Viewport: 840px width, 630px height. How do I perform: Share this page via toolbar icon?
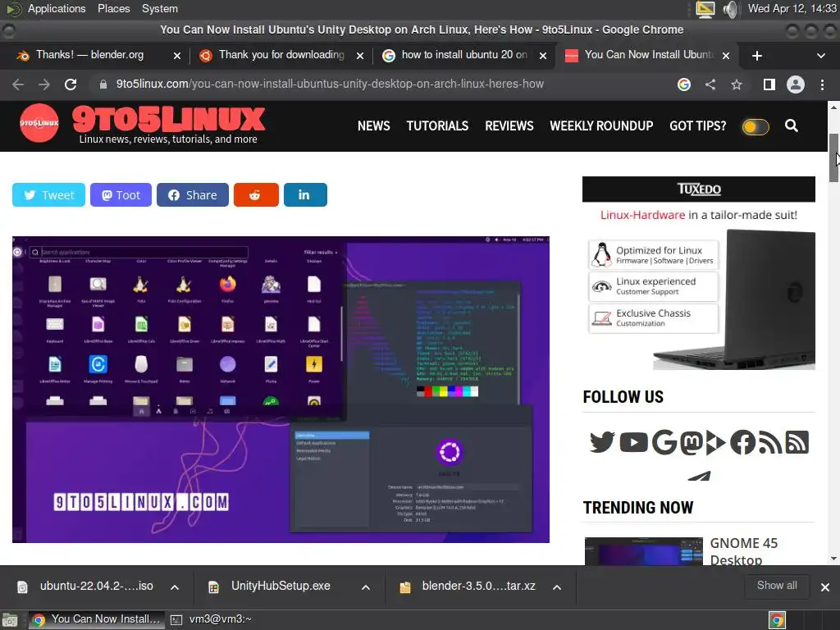click(710, 84)
